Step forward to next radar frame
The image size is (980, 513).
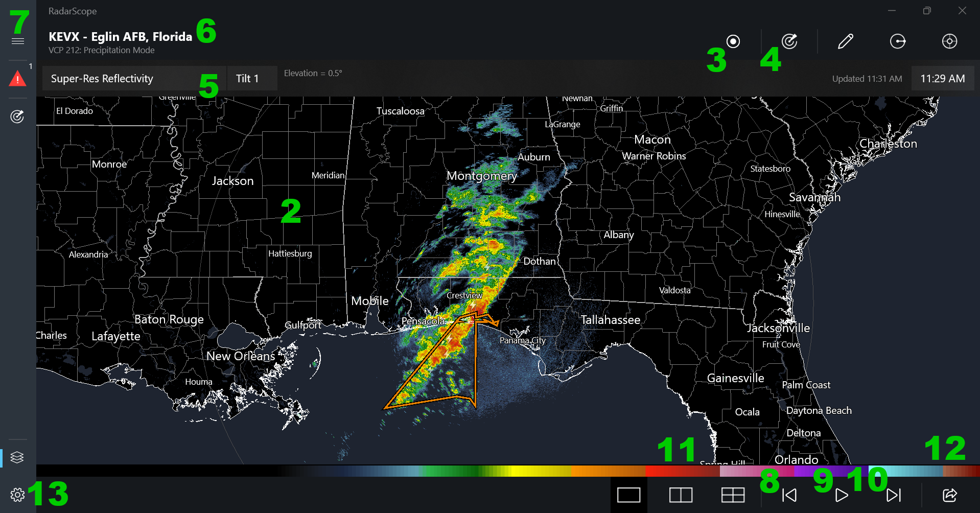[x=894, y=495]
